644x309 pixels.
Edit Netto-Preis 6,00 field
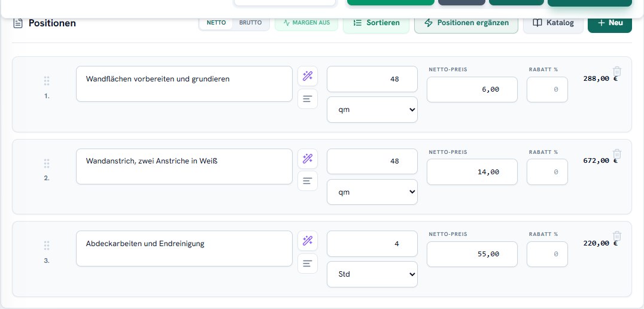coord(472,89)
